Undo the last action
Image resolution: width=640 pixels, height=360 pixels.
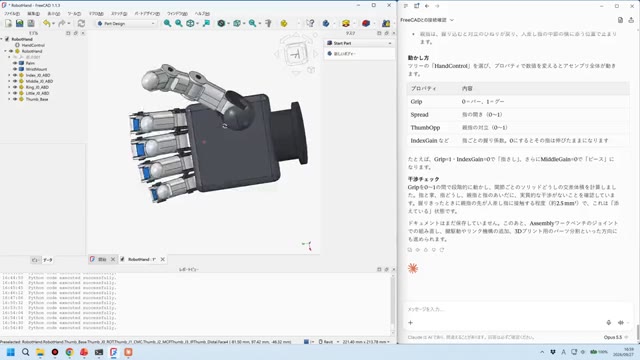pos(47,24)
